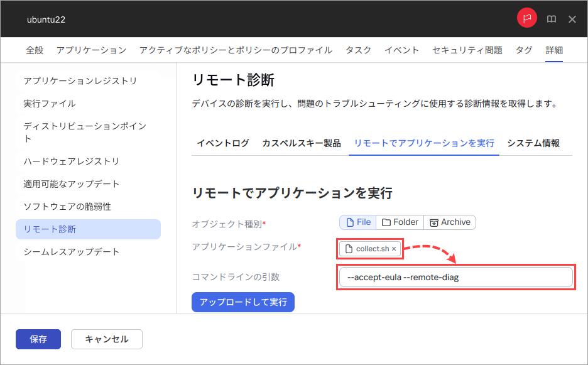Click the オブジェクト種別 label
Viewport: 588px width, 365px height.
pos(229,224)
